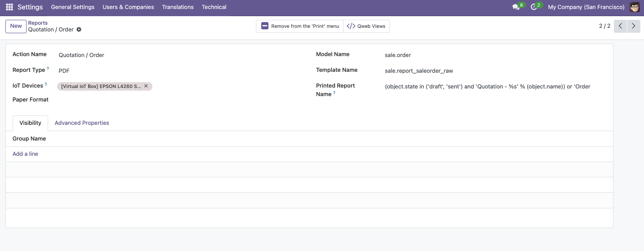Edit the Printed Report Name expression

pyautogui.click(x=496, y=87)
